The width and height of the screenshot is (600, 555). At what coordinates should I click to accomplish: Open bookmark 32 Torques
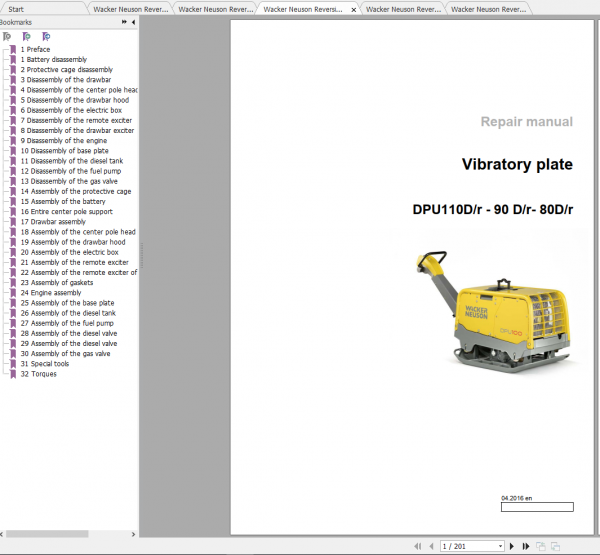tap(39, 374)
